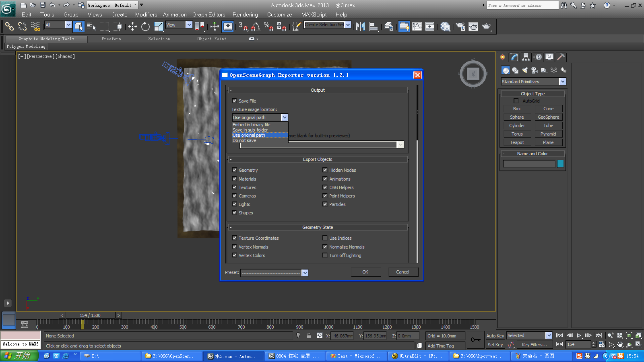The height and width of the screenshot is (362, 644).
Task: Toggle the Angle Snap icon
Action: (256, 27)
